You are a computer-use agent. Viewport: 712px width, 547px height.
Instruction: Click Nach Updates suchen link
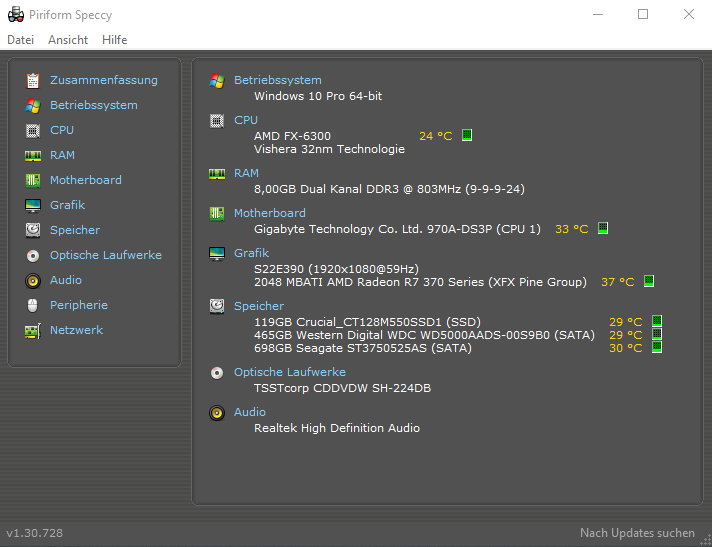tap(638, 533)
